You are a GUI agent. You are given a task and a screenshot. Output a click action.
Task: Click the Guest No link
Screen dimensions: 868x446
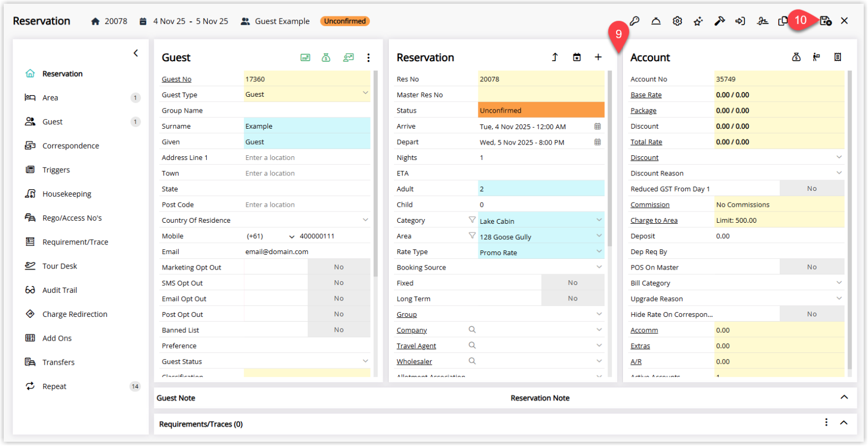coord(176,79)
